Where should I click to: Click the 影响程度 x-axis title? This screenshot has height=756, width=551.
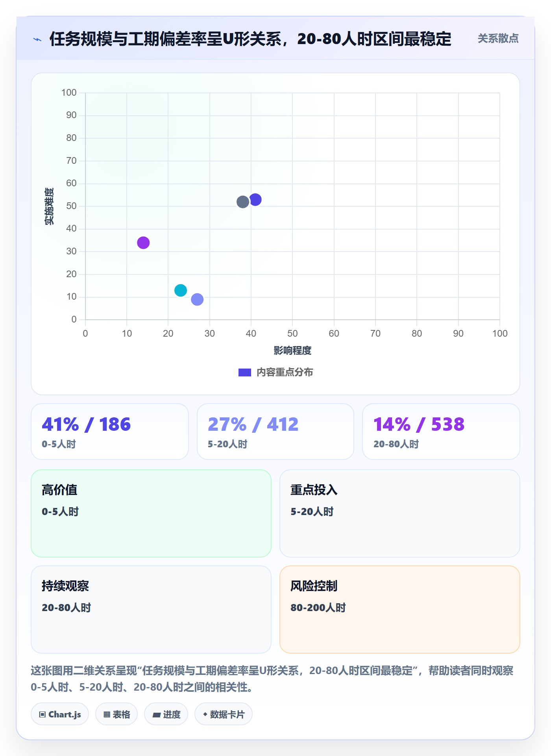click(292, 350)
